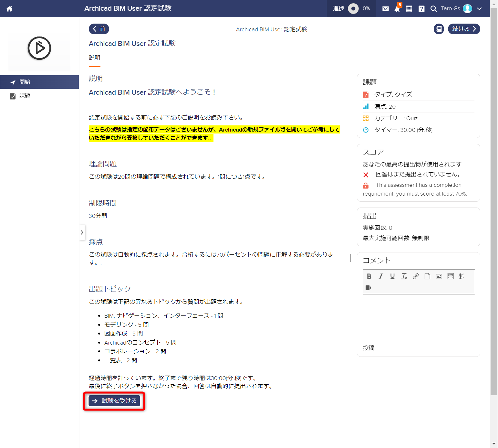Click the progress circle indicator

[353, 9]
